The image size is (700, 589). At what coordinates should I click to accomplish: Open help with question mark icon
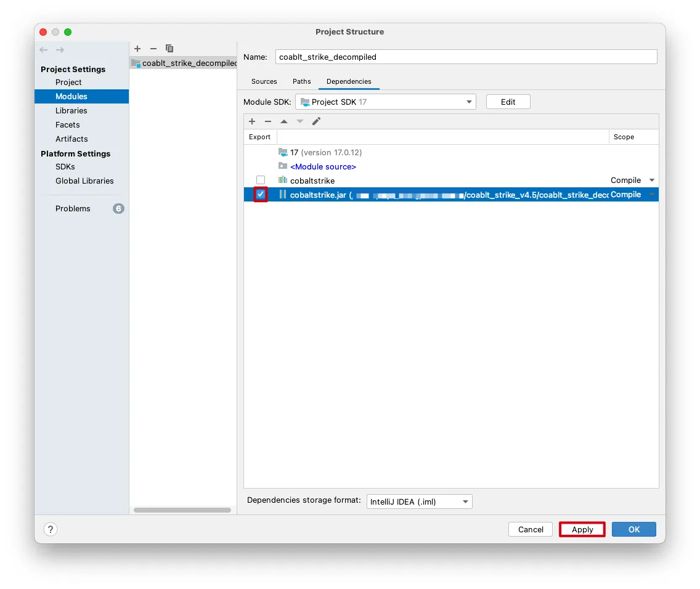click(x=51, y=529)
